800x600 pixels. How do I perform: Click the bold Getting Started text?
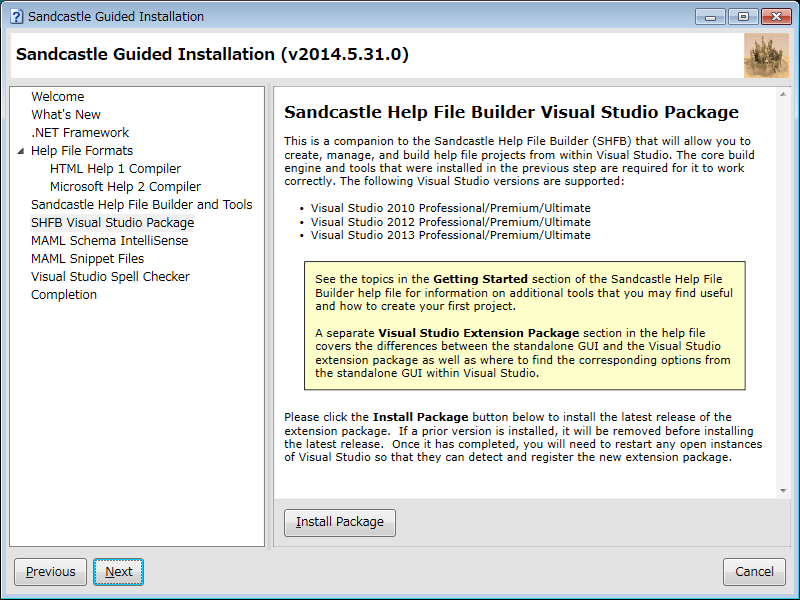pyautogui.click(x=480, y=279)
